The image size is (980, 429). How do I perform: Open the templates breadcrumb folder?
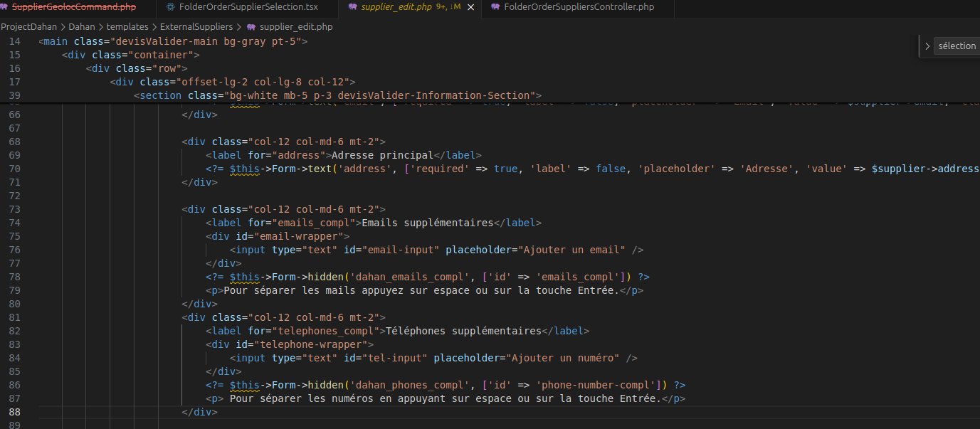coord(127,27)
